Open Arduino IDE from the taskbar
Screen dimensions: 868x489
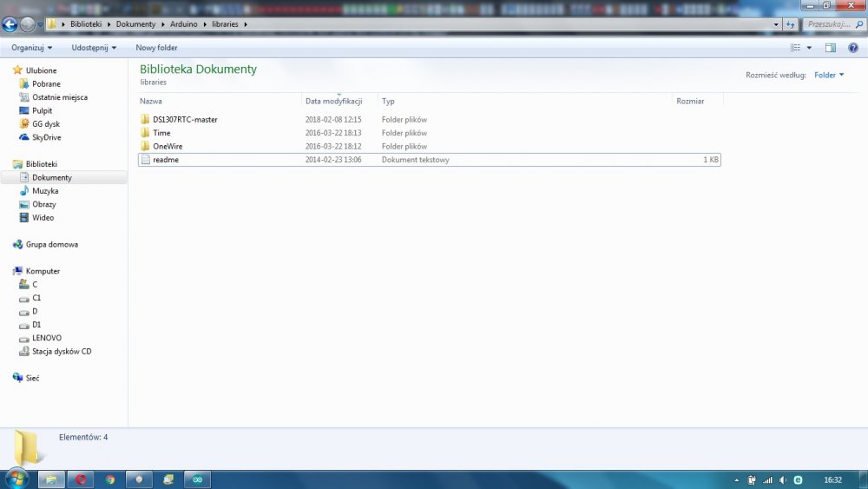coord(197,479)
